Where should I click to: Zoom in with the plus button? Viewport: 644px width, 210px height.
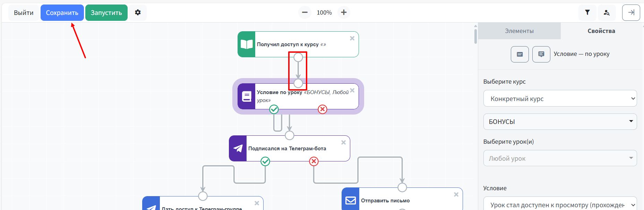point(344,12)
